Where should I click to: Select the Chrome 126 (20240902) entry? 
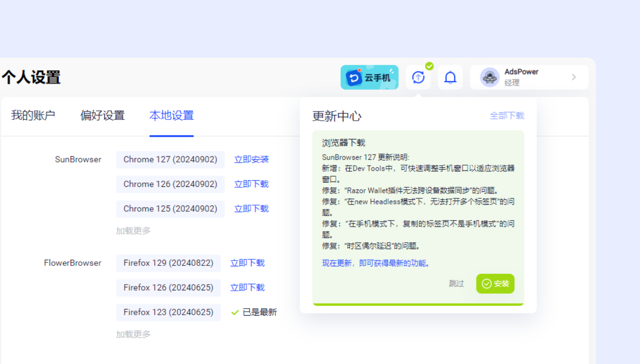coord(170,184)
